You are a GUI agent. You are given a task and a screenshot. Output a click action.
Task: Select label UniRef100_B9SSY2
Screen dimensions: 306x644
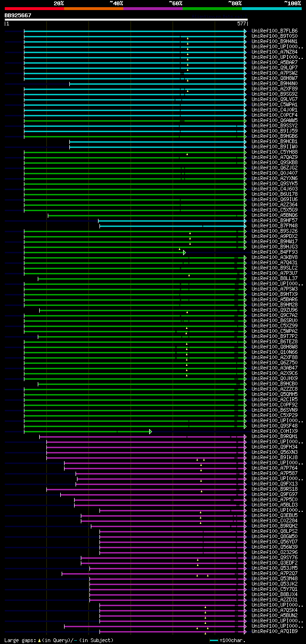point(274,125)
